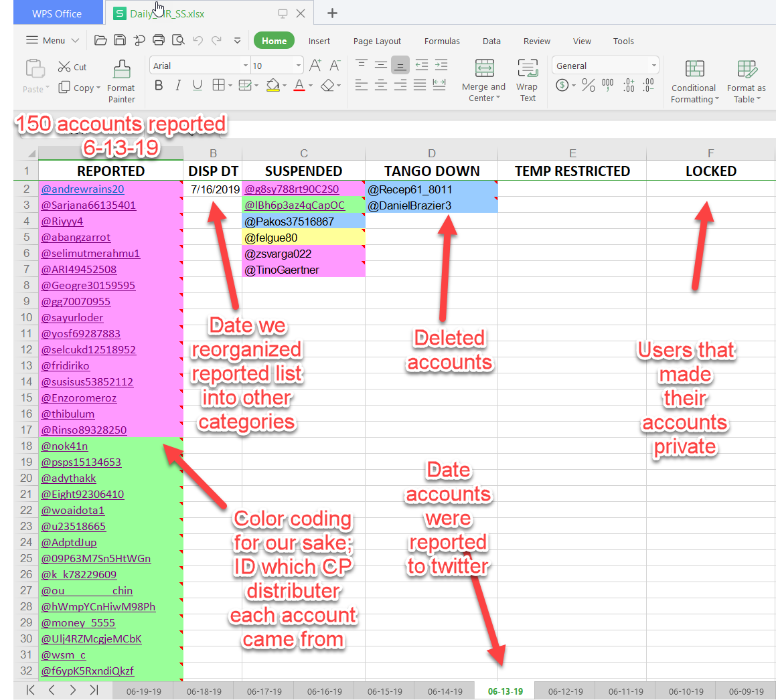
Task: Justify the cell text
Action: pyautogui.click(x=420, y=85)
